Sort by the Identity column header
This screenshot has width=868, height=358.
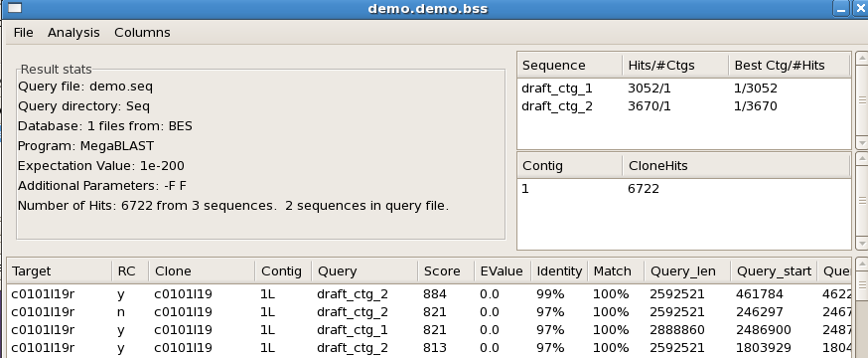pos(559,271)
